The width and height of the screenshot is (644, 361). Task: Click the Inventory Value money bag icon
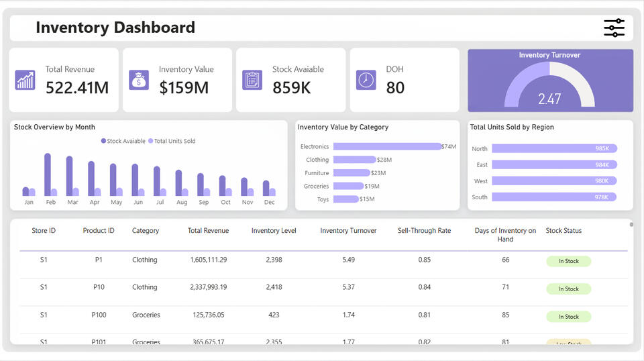[x=139, y=80]
